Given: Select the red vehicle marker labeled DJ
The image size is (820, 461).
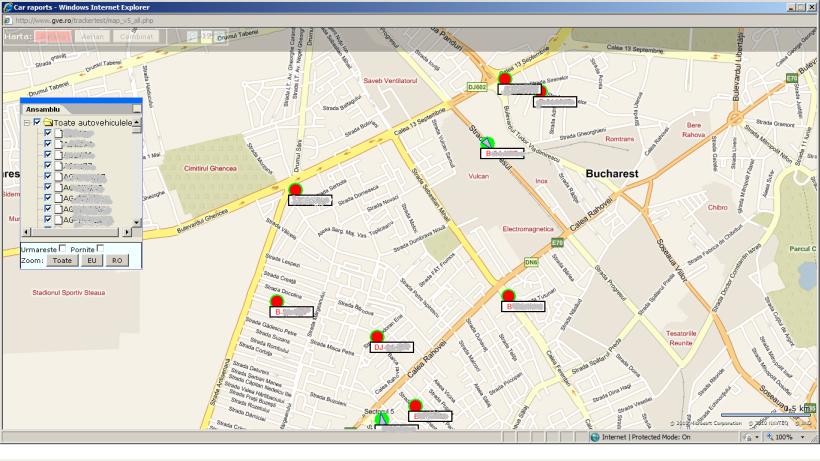Looking at the screenshot, I should 376,337.
